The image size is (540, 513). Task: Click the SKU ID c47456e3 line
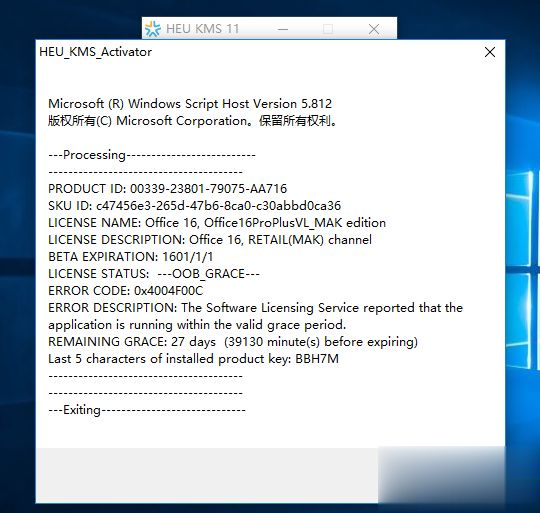coord(194,206)
